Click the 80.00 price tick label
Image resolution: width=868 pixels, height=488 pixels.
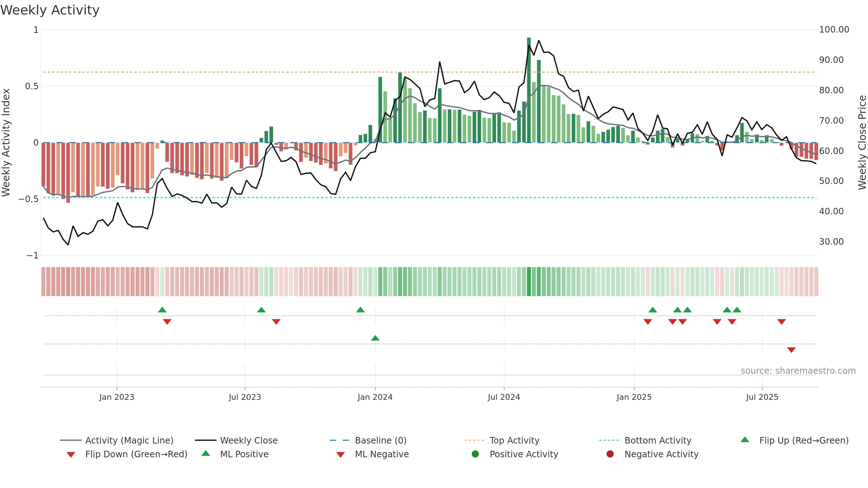[x=831, y=90]
